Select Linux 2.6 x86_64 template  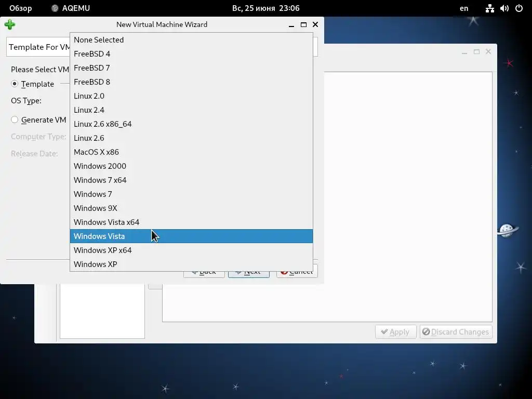(x=191, y=124)
